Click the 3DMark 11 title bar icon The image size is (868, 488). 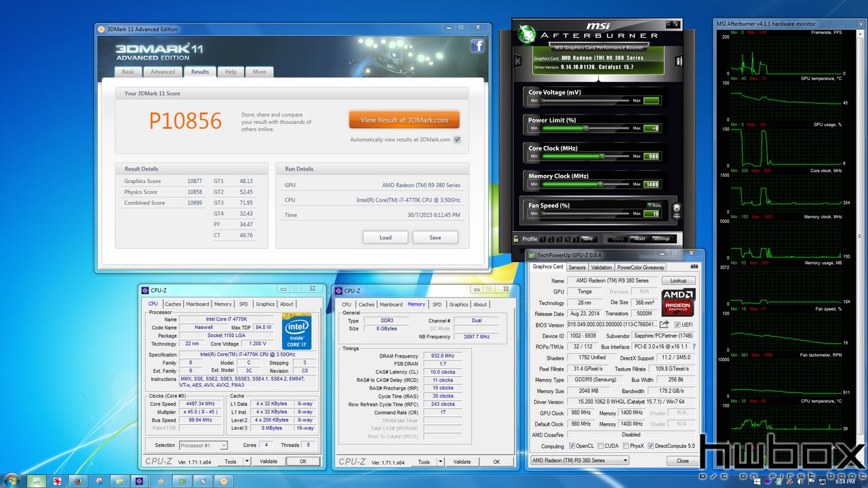tap(102, 29)
